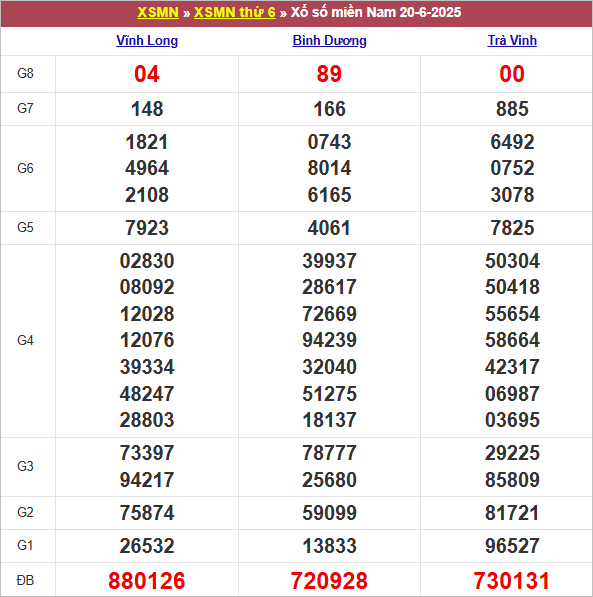Screen dimensions: 593x597
Task: Select G6 number 6492
Action: (x=512, y=142)
